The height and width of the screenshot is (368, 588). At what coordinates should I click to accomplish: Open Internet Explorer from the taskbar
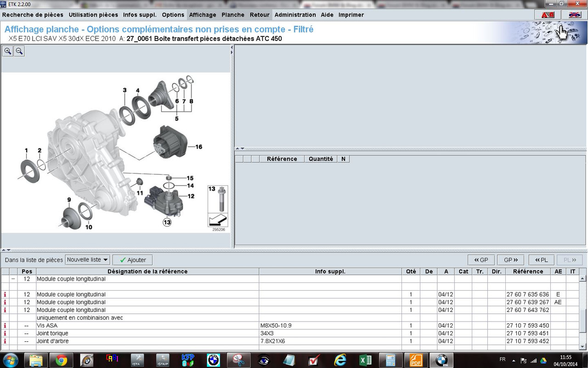point(340,360)
